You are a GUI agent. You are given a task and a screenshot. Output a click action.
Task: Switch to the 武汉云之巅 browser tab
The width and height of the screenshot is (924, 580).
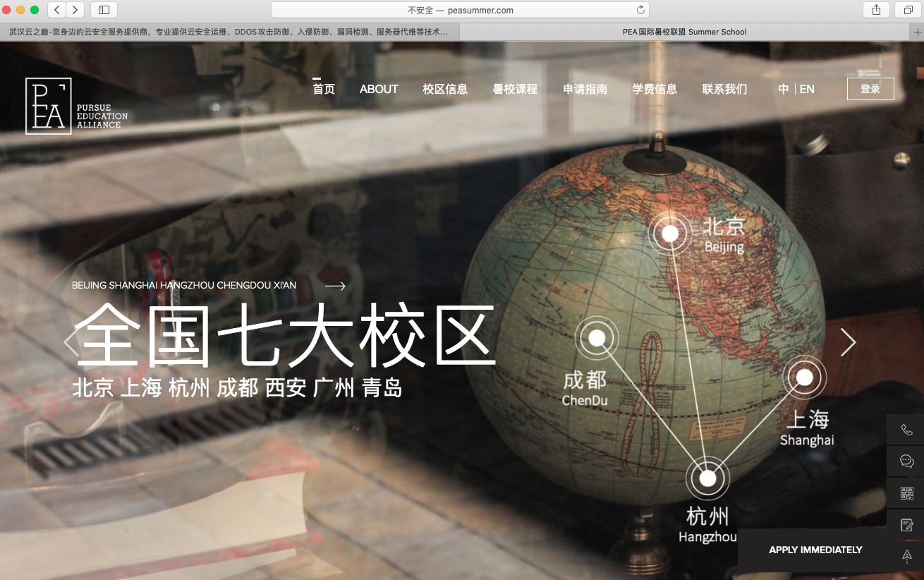pyautogui.click(x=229, y=32)
